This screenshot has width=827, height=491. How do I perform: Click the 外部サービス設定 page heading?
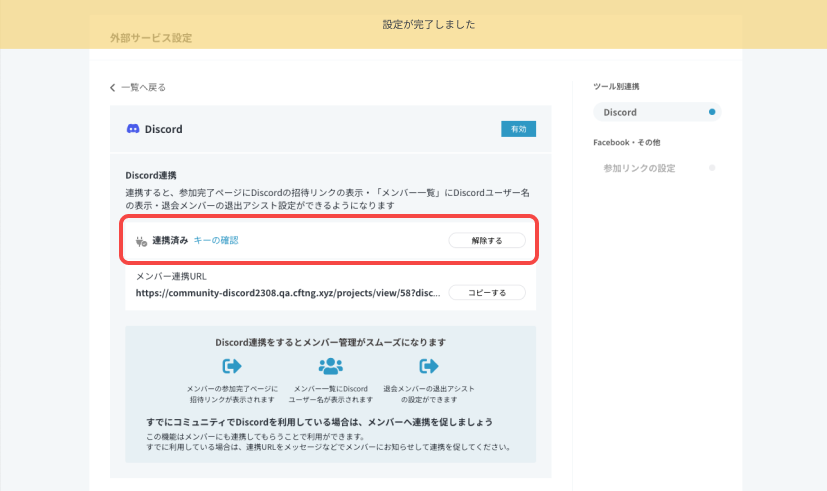tap(151, 38)
